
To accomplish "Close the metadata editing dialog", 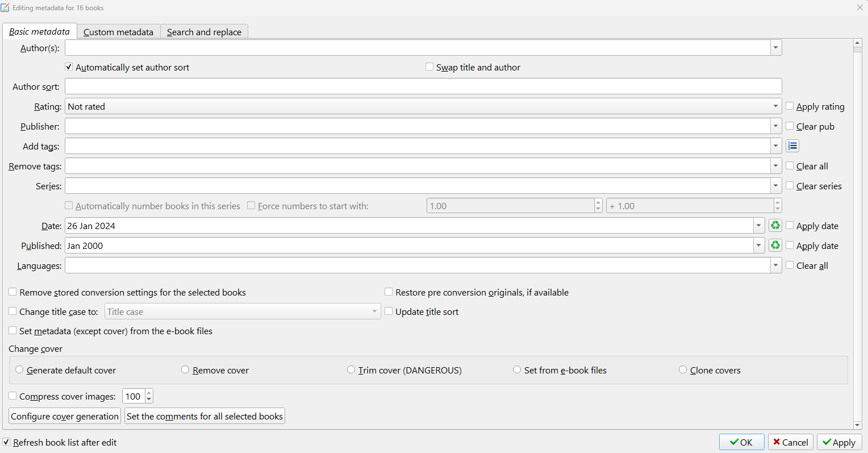I will (x=859, y=8).
